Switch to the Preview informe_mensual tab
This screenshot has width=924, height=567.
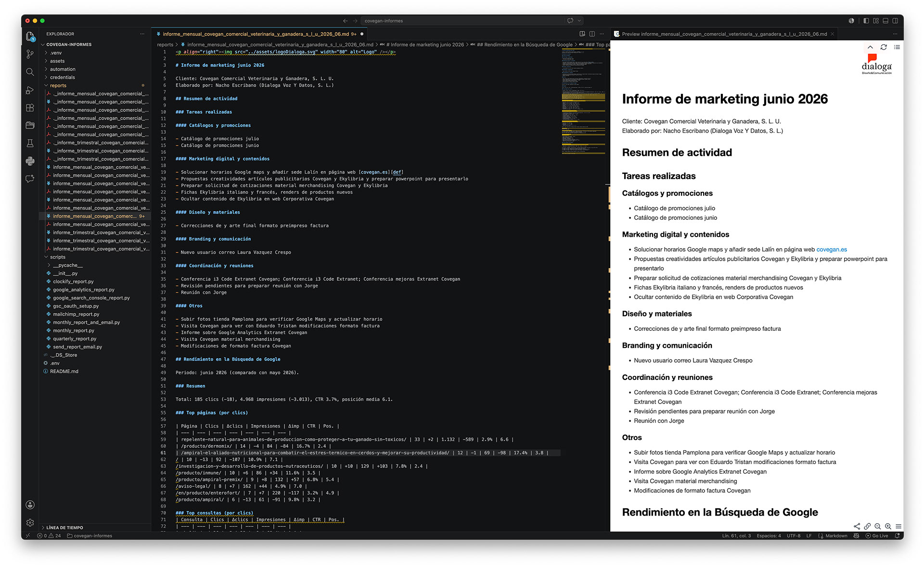point(724,34)
